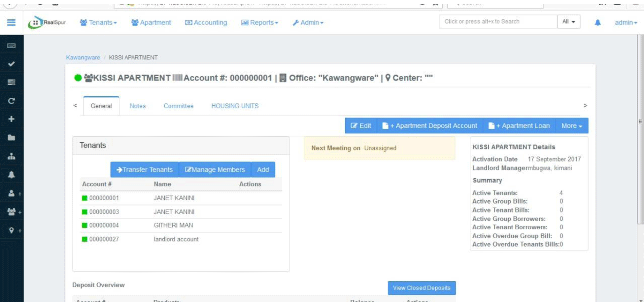Click green status square of account 000000027
Image resolution: width=644 pixels, height=302 pixels.
click(85, 239)
